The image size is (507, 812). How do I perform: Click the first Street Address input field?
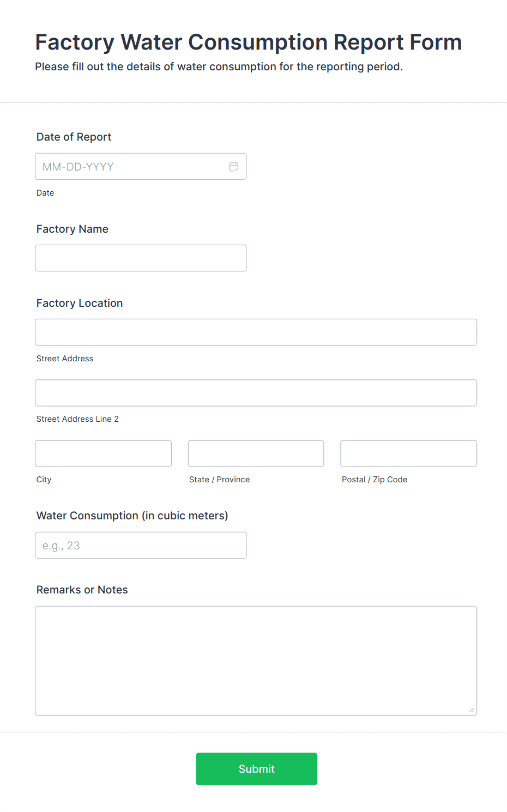(x=256, y=332)
